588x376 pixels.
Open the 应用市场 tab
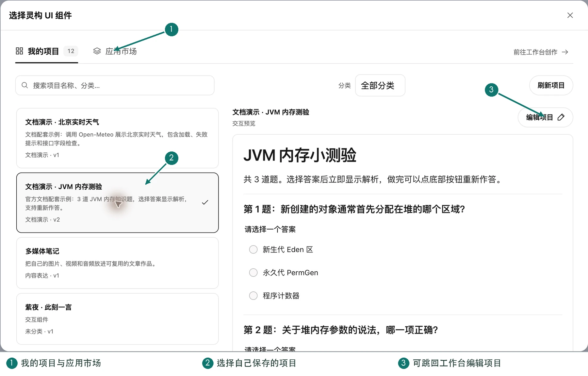point(115,51)
